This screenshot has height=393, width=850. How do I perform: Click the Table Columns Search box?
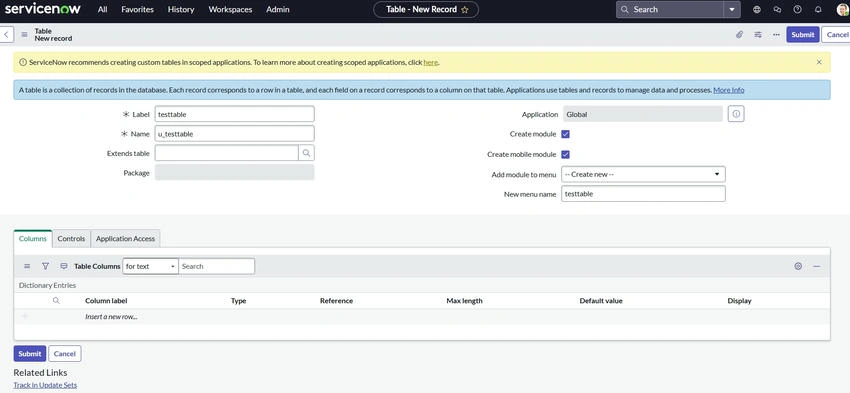(216, 266)
